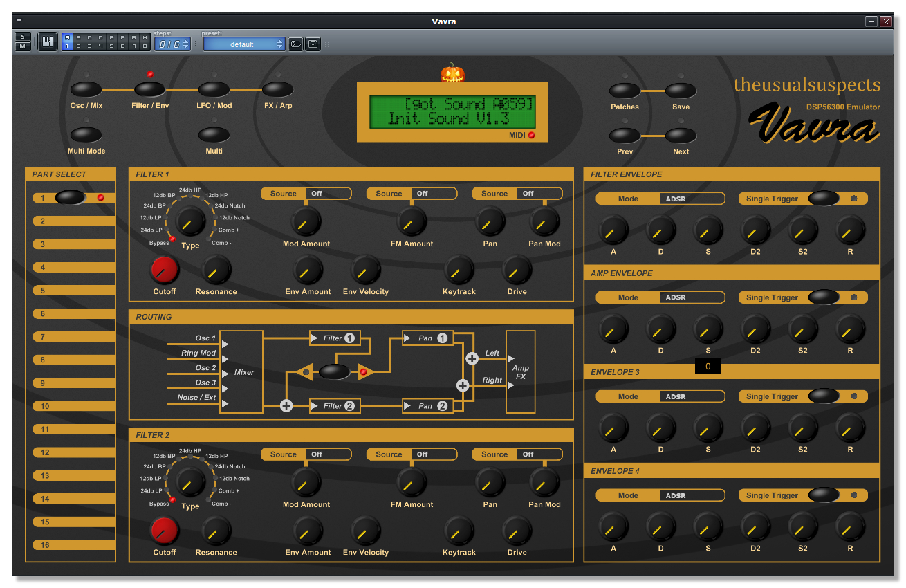
Task: Click the Save button near logo
Action: click(x=681, y=91)
